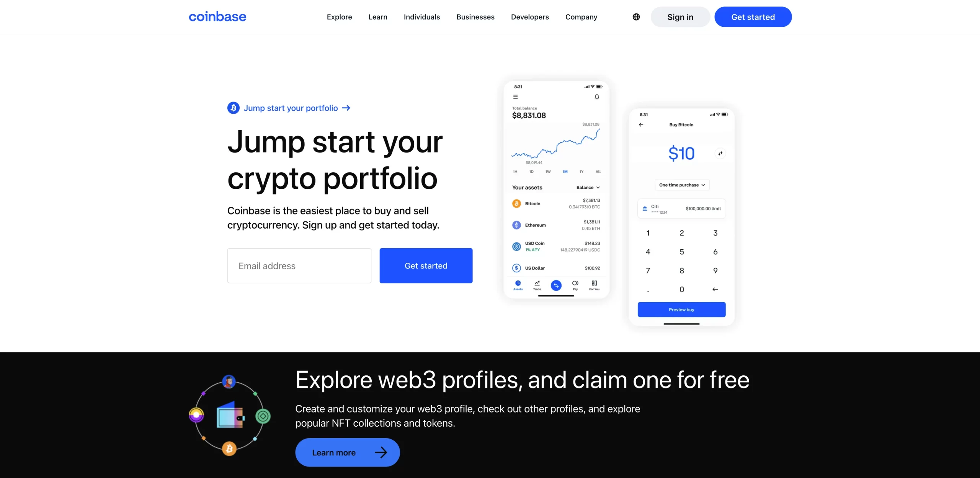
Task: Open the Company navigation menu
Action: (x=581, y=17)
